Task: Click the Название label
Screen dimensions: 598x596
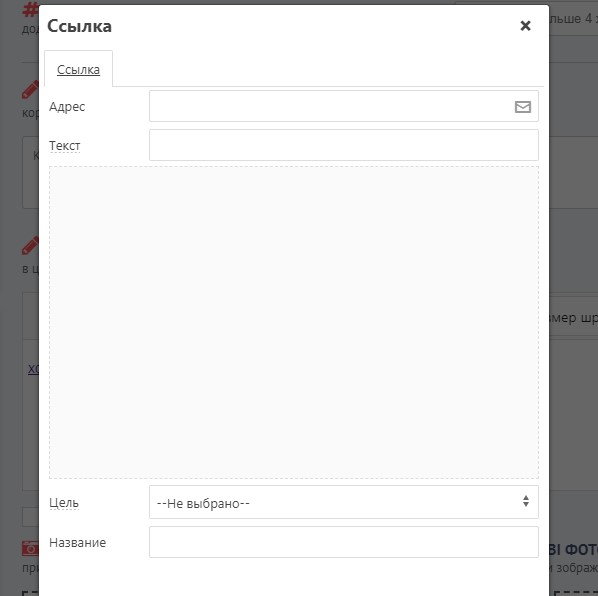Action: (x=77, y=543)
